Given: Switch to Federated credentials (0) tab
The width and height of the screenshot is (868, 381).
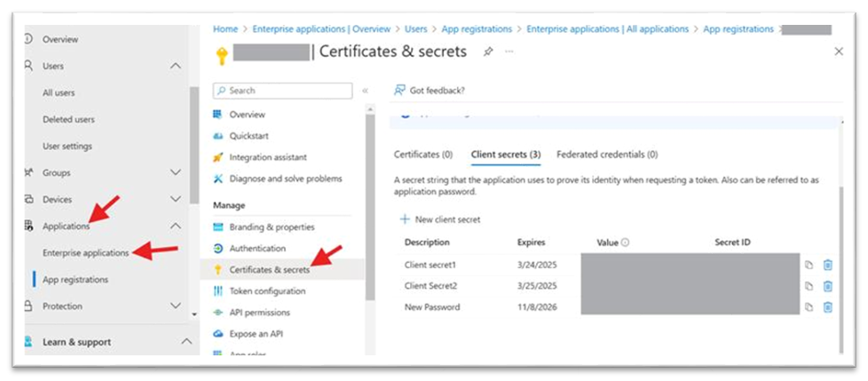Looking at the screenshot, I should (x=607, y=155).
